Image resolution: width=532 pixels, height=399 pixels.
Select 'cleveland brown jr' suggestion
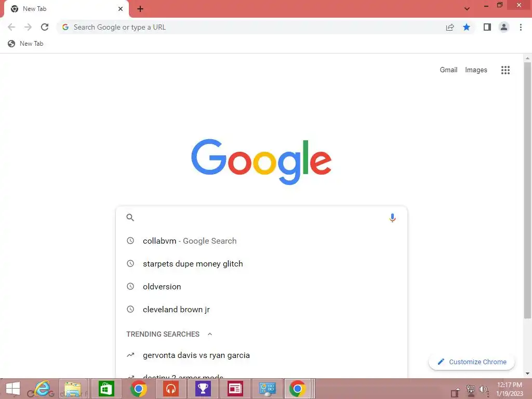(261, 310)
